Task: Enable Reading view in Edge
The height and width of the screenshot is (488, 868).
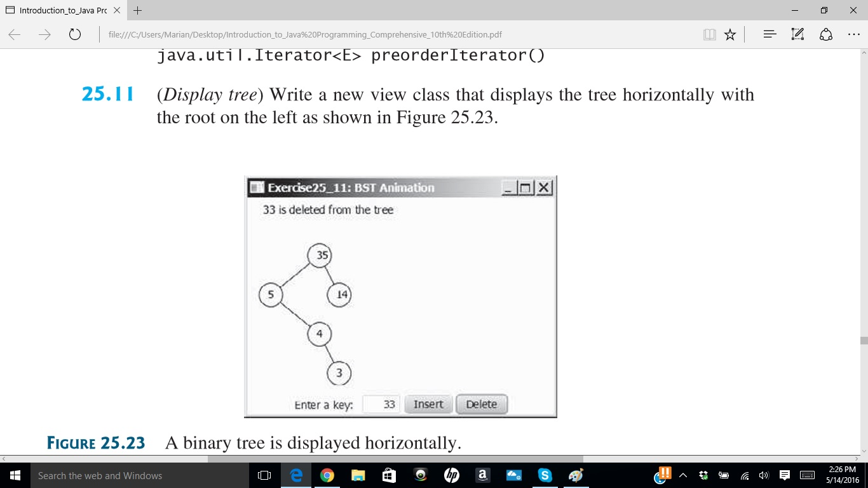Action: pyautogui.click(x=709, y=34)
